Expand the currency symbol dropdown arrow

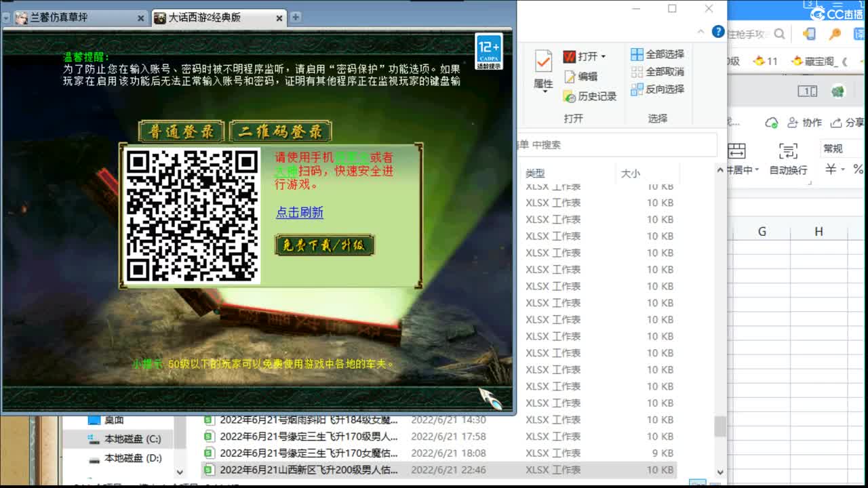click(843, 169)
